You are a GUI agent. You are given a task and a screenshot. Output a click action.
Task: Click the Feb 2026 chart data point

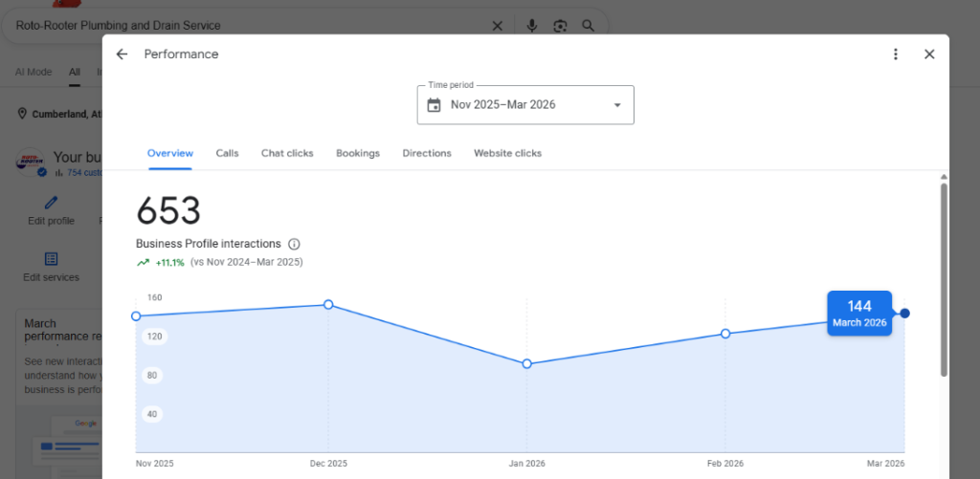(725, 334)
